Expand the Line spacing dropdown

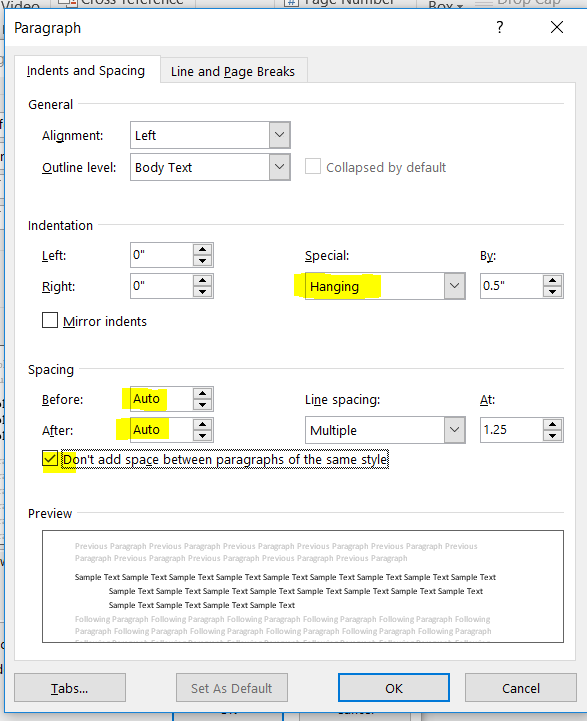click(x=454, y=430)
